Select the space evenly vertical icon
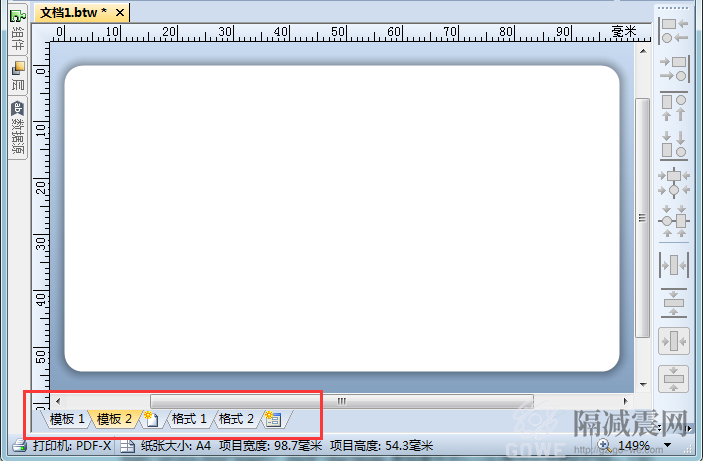 coord(674,302)
